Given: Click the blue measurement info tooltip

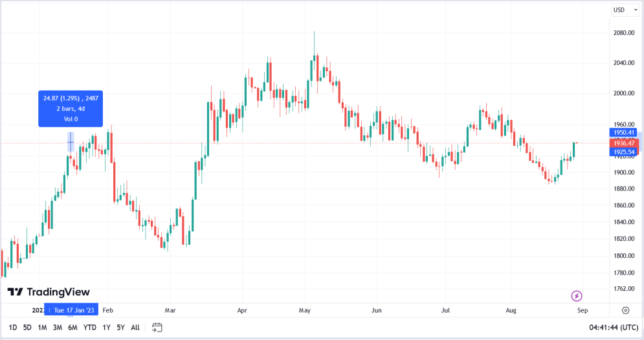Looking at the screenshot, I should pos(71,109).
